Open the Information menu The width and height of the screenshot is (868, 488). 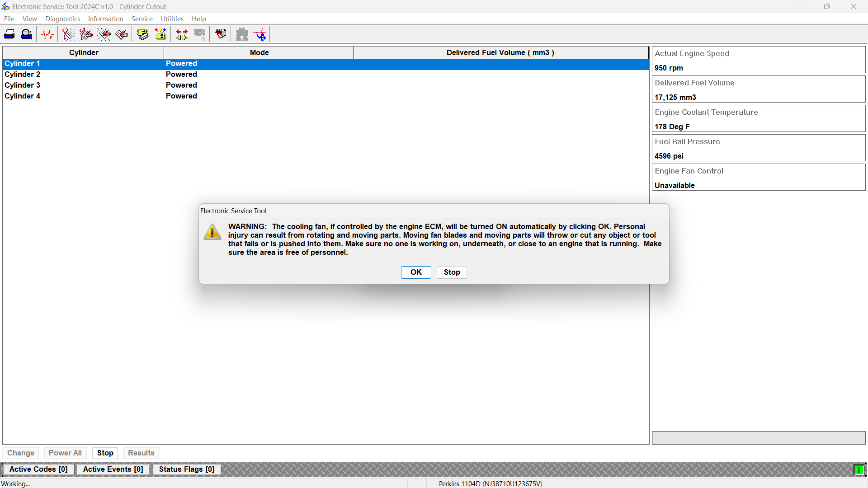click(x=106, y=19)
